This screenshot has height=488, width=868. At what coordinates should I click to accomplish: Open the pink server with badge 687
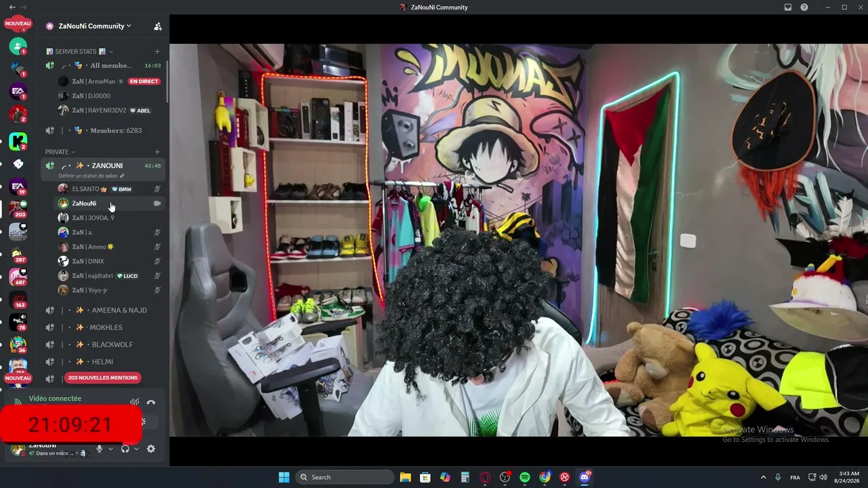pyautogui.click(x=18, y=277)
